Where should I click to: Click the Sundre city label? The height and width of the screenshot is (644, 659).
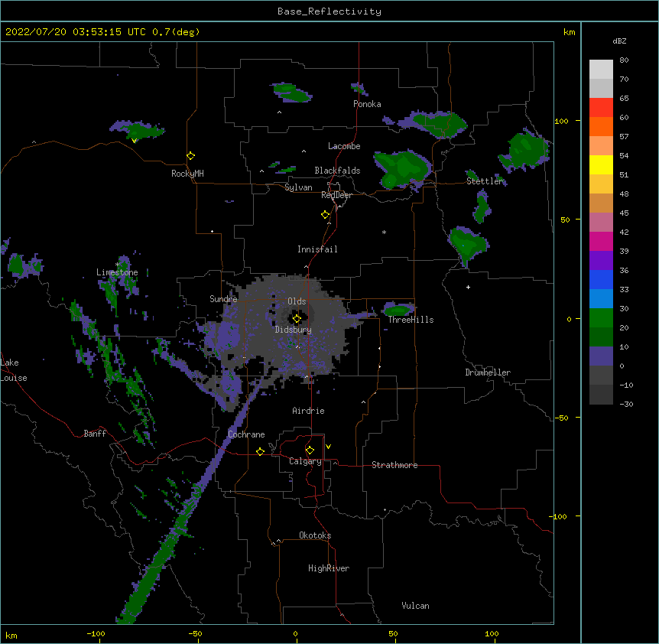pyautogui.click(x=223, y=299)
